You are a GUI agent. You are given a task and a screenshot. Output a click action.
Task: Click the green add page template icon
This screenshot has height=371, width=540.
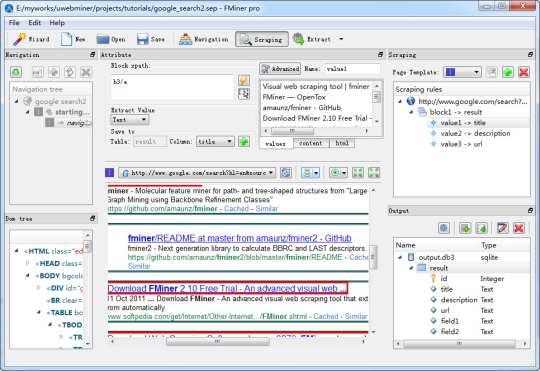(507, 72)
